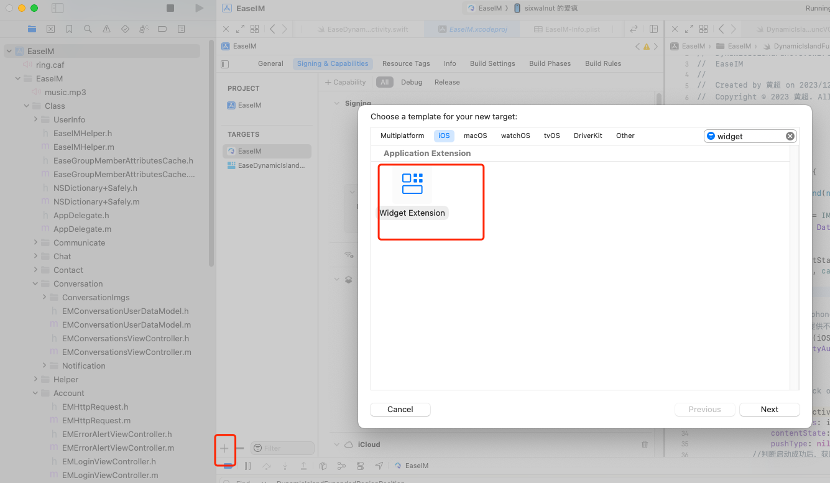The height and width of the screenshot is (484, 830).
Task: Expand the Communicate folder
Action: 35,243
